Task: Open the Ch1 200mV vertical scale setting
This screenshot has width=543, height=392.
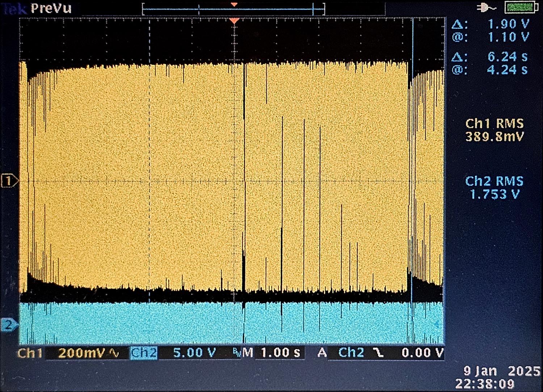Action: tap(81, 353)
